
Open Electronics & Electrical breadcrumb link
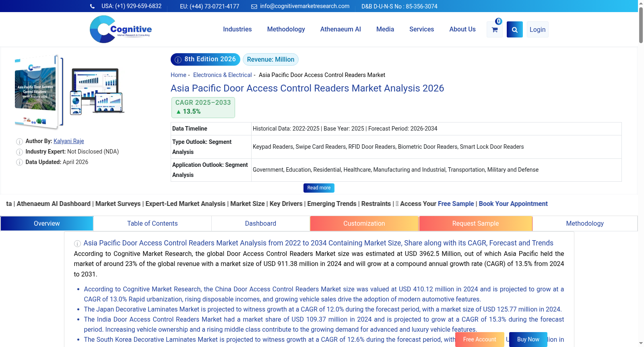coord(222,75)
